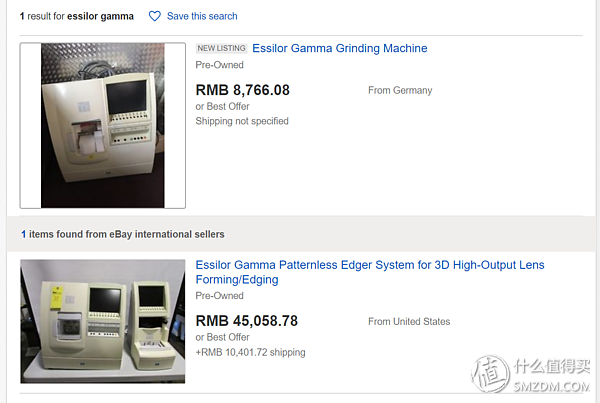Click the Grinding Machine product thumbnail
The image size is (600, 403).
pos(103,125)
